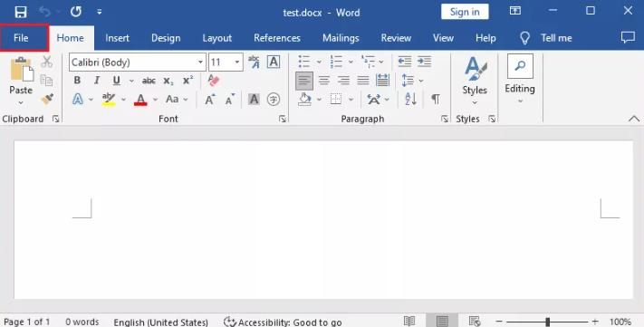
Task: Open the highlight color dropdown arrow
Action: [x=123, y=100]
